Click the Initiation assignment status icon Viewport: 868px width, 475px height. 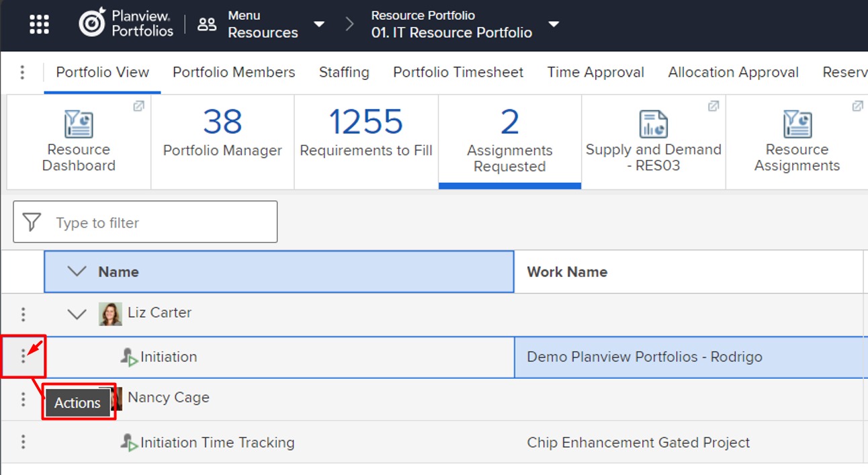click(129, 357)
